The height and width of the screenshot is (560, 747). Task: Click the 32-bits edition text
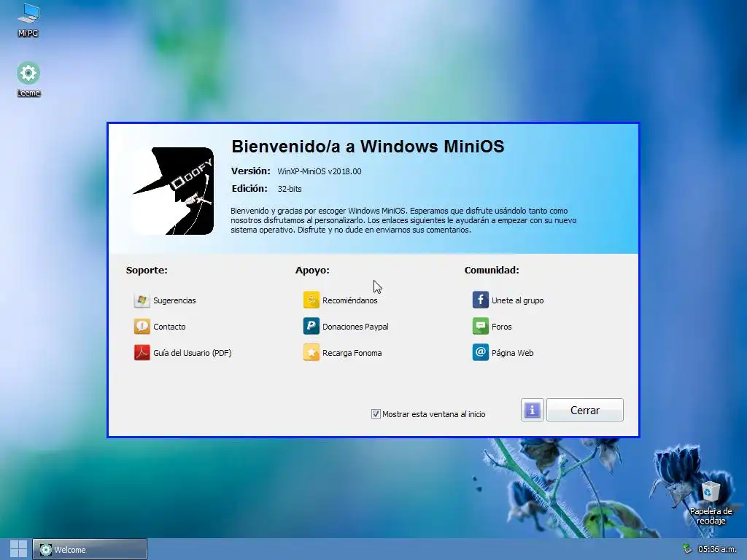coord(290,189)
